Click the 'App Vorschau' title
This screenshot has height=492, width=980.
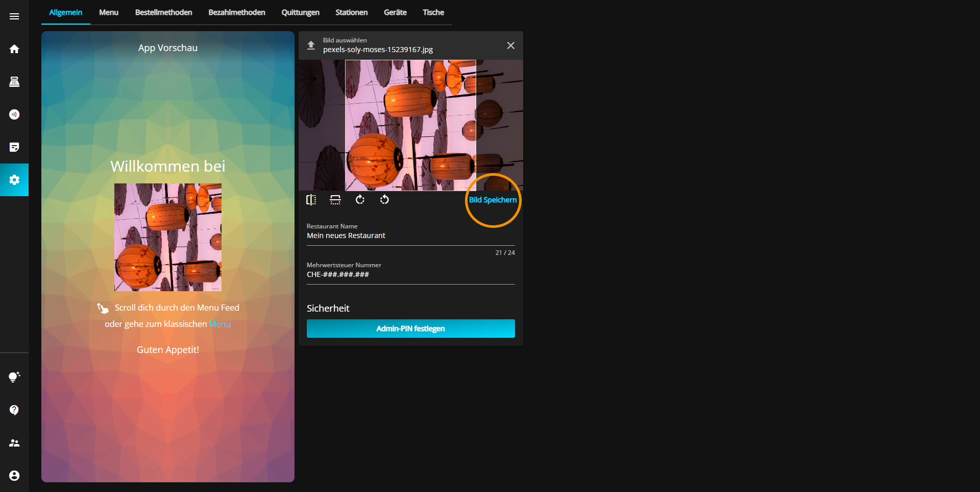point(168,48)
